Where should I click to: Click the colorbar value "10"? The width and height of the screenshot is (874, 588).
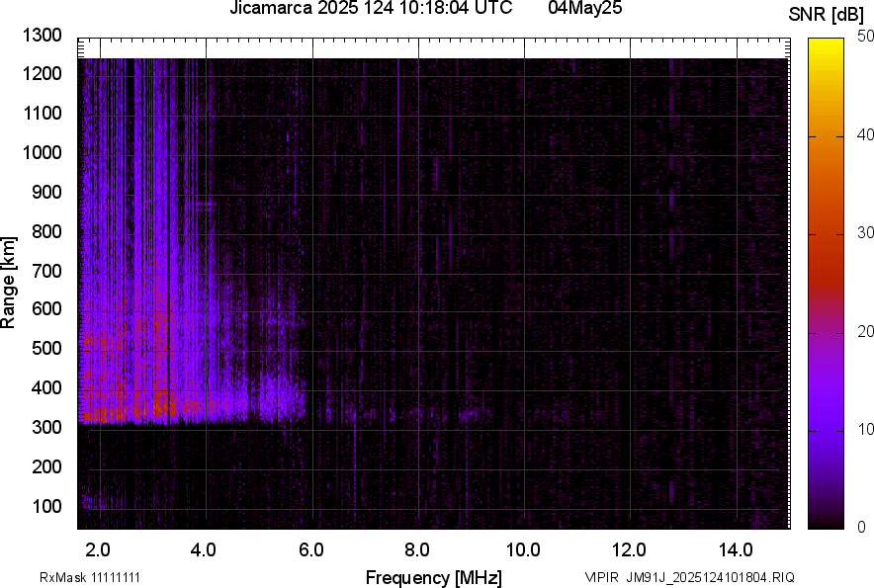[x=866, y=429]
